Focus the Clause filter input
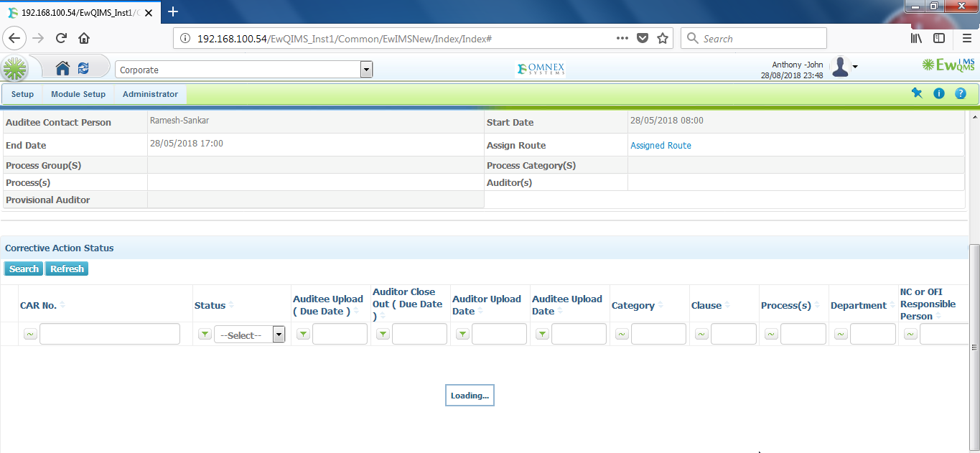The height and width of the screenshot is (453, 980). [x=734, y=334]
